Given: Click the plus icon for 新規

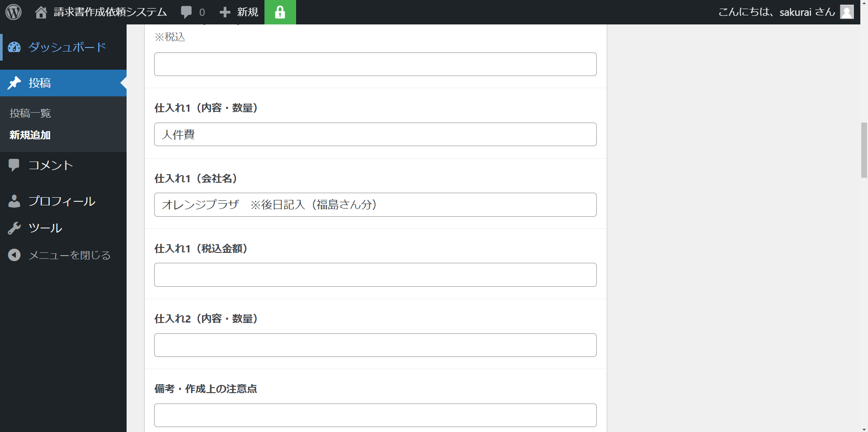Looking at the screenshot, I should tap(225, 12).
